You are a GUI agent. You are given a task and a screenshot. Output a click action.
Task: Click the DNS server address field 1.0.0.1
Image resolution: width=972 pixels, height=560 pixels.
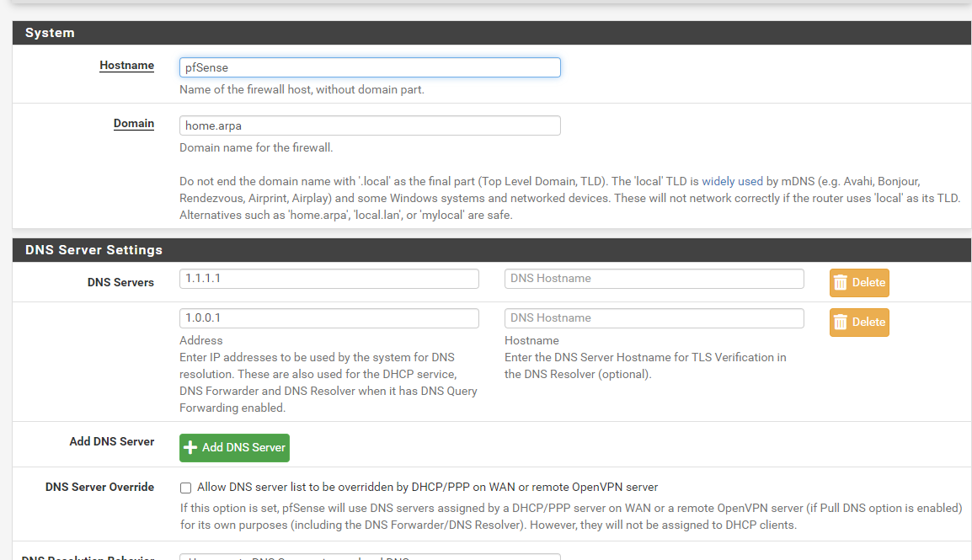[x=329, y=318]
